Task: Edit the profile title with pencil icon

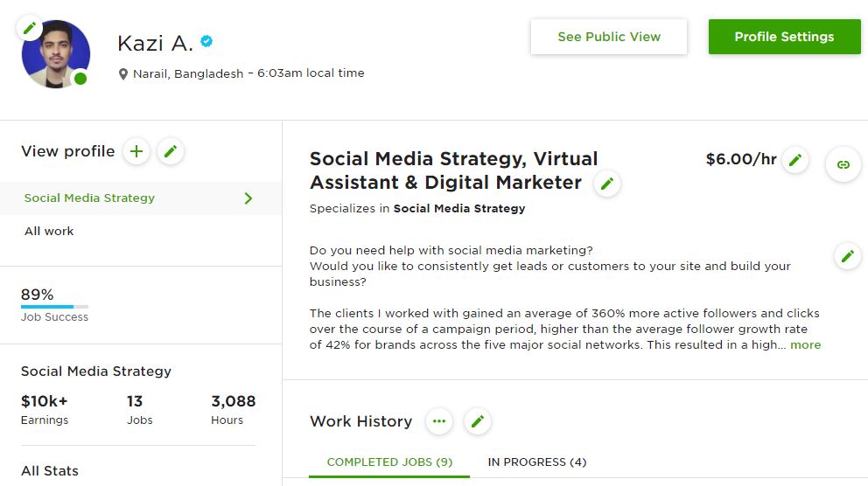Action: (x=606, y=184)
